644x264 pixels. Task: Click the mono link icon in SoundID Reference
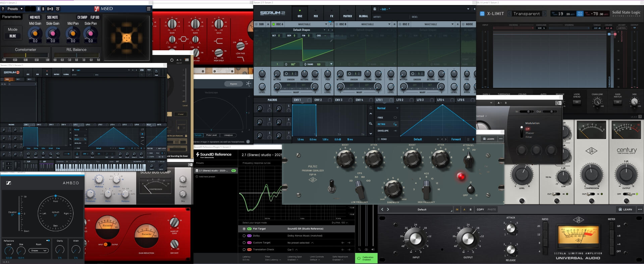pos(366,250)
